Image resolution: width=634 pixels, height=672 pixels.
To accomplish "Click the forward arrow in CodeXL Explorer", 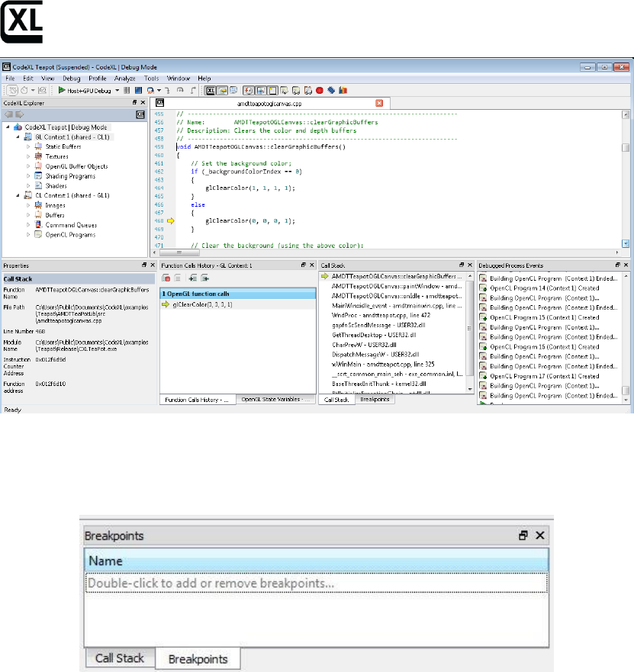I will (x=19, y=114).
